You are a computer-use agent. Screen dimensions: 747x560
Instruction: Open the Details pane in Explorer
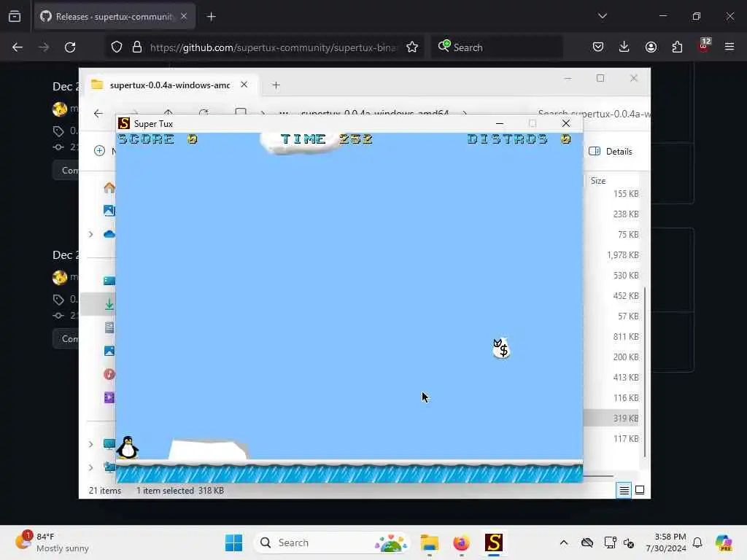[x=611, y=152]
